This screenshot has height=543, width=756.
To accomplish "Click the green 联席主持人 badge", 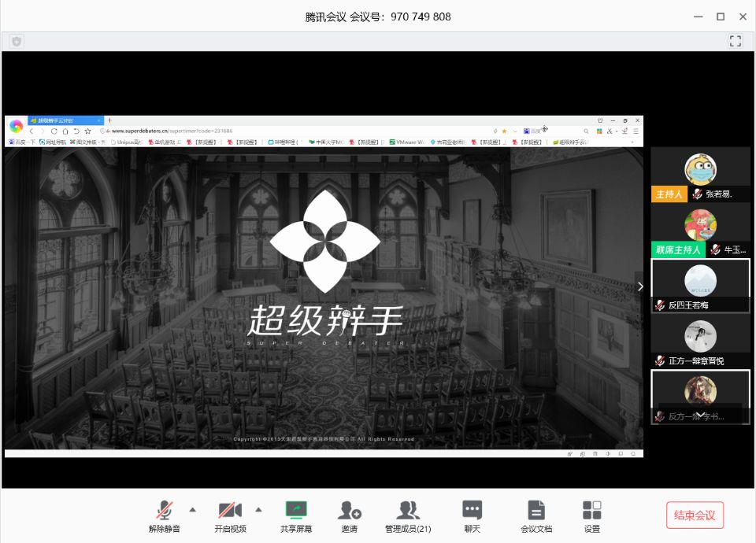I will [x=678, y=249].
